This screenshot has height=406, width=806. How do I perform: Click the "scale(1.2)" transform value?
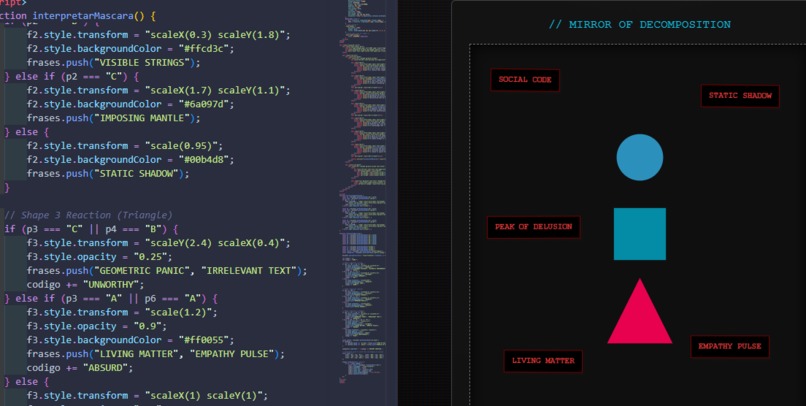[x=181, y=312]
